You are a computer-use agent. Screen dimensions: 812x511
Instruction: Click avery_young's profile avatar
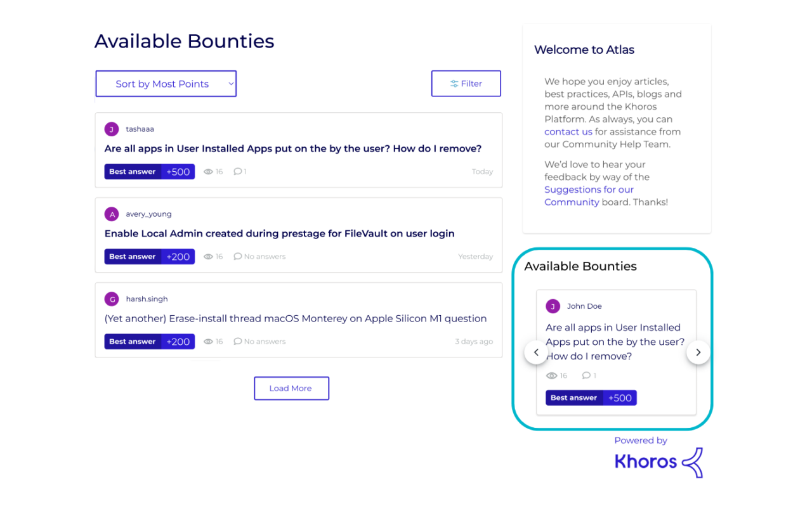click(x=112, y=214)
